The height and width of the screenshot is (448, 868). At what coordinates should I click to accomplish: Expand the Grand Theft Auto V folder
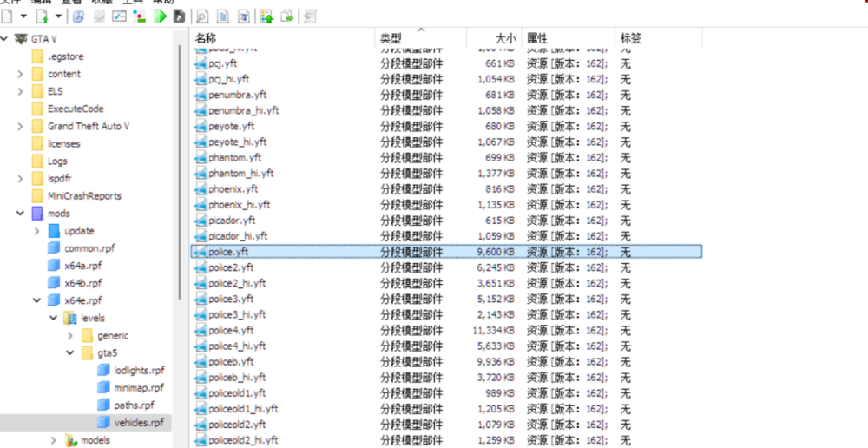21,126
